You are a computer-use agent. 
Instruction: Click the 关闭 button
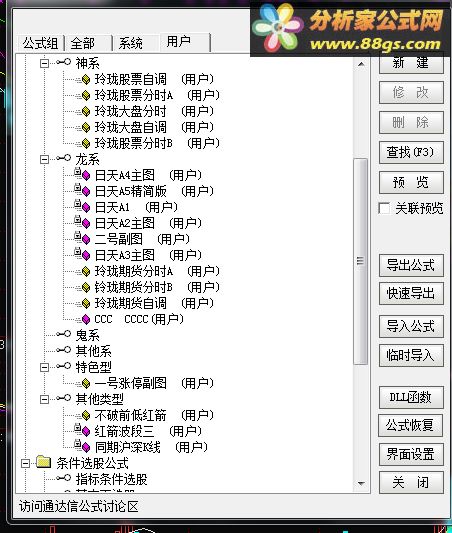pyautogui.click(x=411, y=482)
